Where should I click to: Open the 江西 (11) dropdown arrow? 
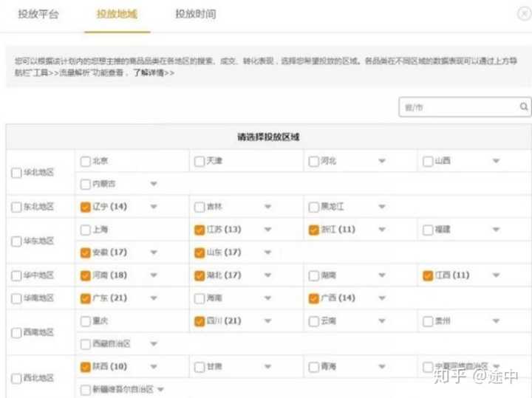pyautogui.click(x=496, y=275)
